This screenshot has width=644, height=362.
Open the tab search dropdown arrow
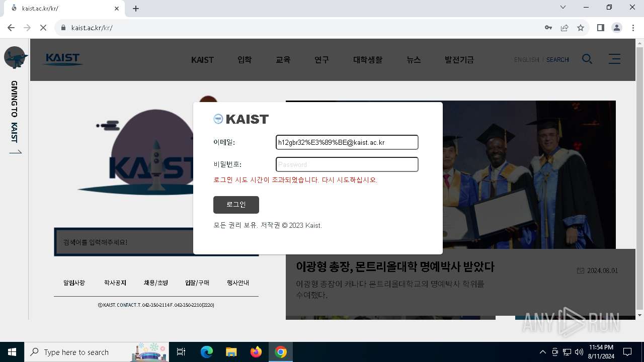pos(563,7)
